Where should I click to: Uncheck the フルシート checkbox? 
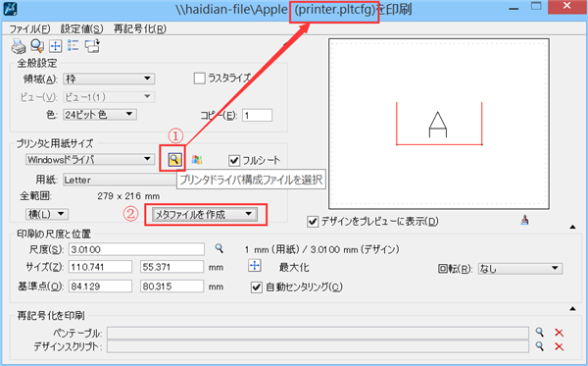point(234,161)
